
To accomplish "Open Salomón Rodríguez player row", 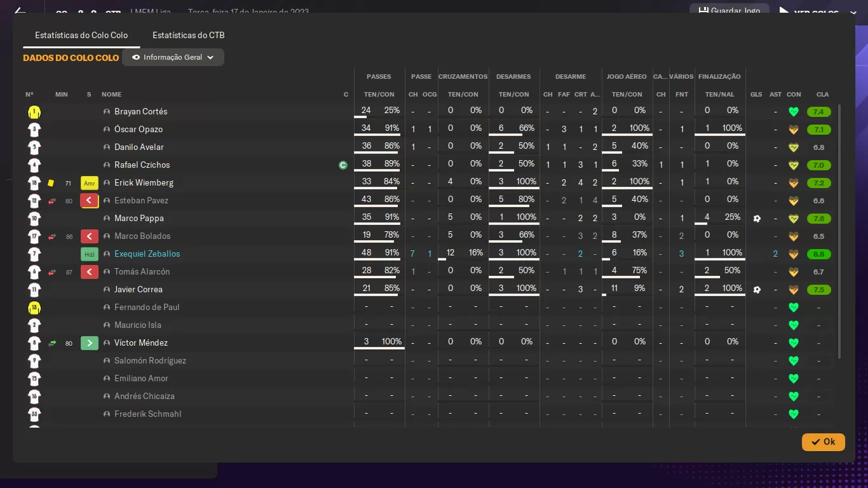I will pos(427,361).
